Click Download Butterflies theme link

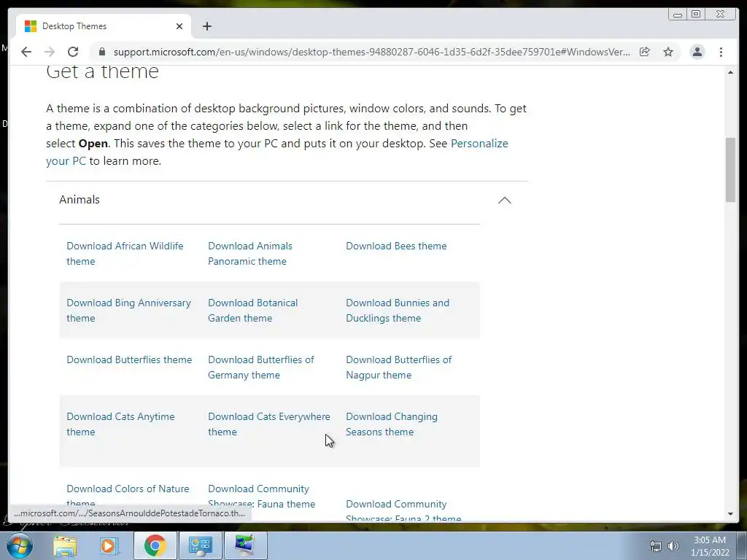(129, 359)
